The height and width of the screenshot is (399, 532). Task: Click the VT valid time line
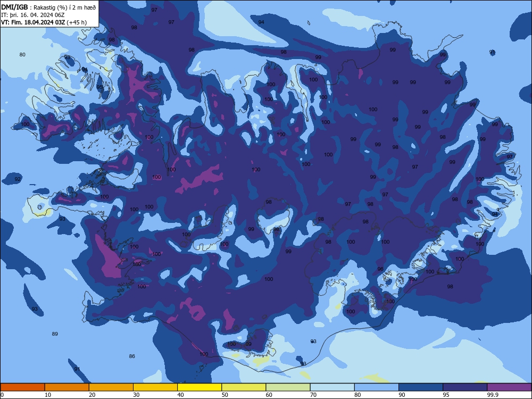pyautogui.click(x=44, y=22)
